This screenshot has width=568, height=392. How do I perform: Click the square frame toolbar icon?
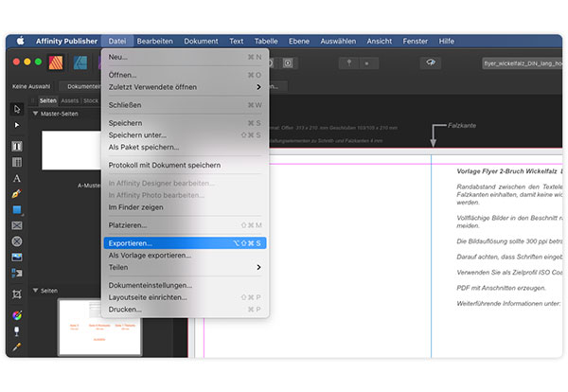(288, 63)
